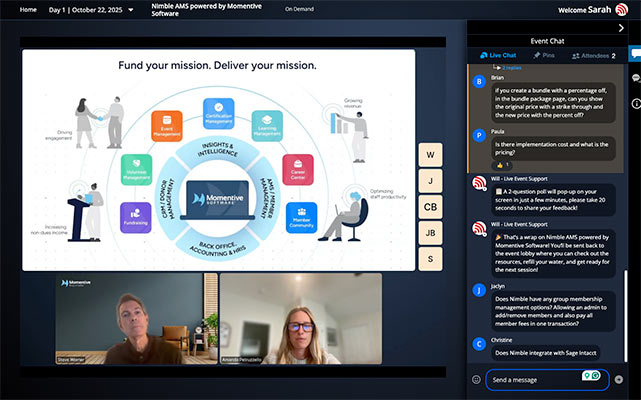Select attendee tile J

click(430, 181)
